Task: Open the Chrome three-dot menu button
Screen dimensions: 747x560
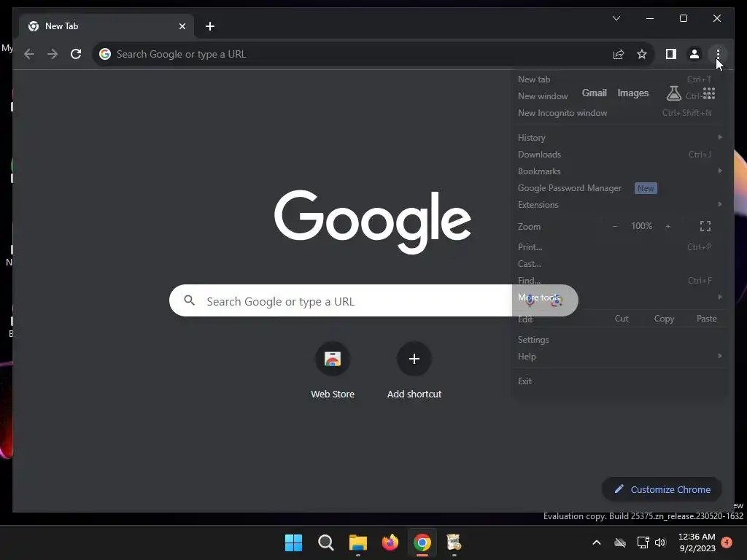Action: 718,54
